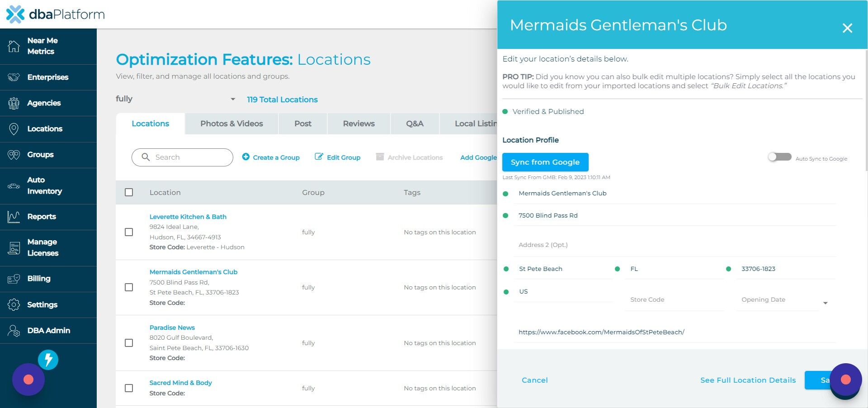Click See Full Location Details link
The height and width of the screenshot is (408, 868).
[x=748, y=380]
